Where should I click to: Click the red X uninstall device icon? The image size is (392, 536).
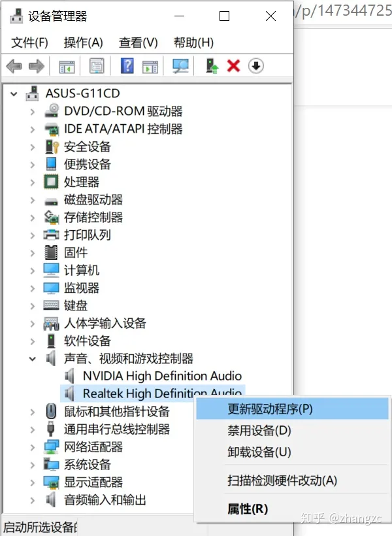click(x=233, y=66)
